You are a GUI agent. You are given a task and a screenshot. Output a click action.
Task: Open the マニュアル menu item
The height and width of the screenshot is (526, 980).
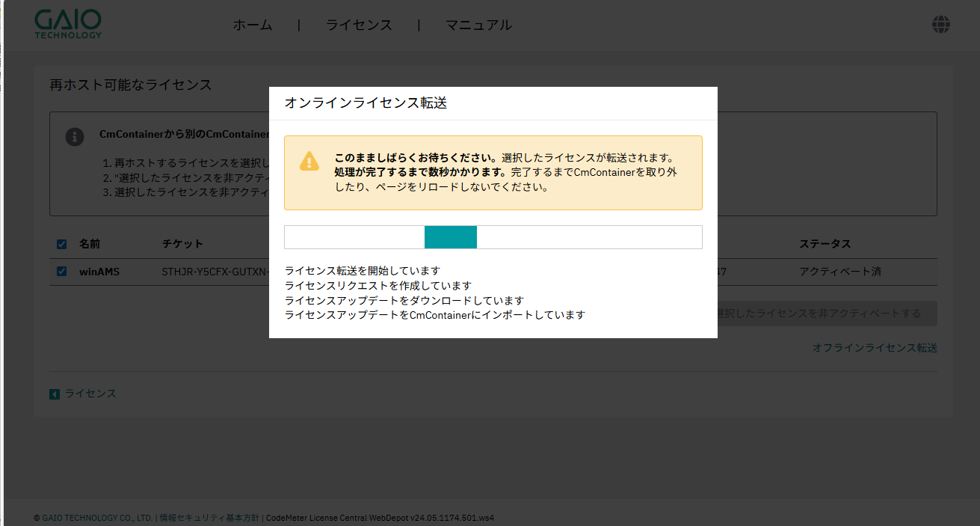(478, 25)
